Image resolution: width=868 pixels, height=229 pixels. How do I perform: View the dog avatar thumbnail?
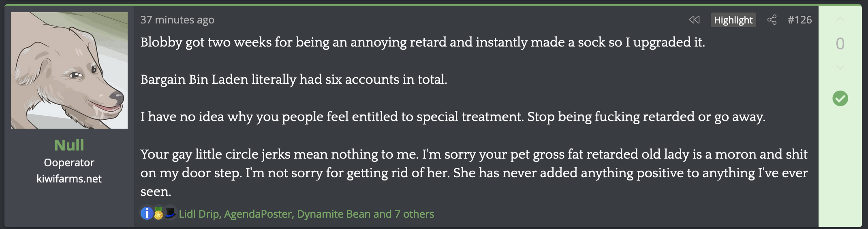click(69, 70)
